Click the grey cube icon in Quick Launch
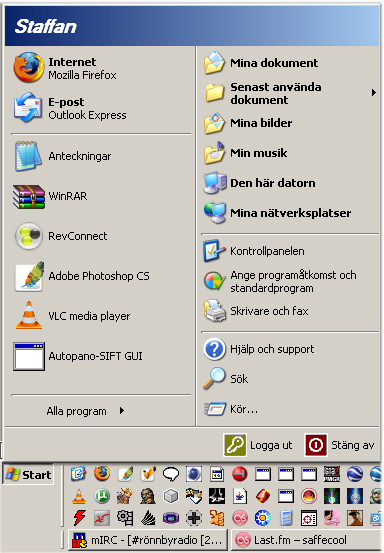This screenshot has height=553, width=384. pos(171,496)
